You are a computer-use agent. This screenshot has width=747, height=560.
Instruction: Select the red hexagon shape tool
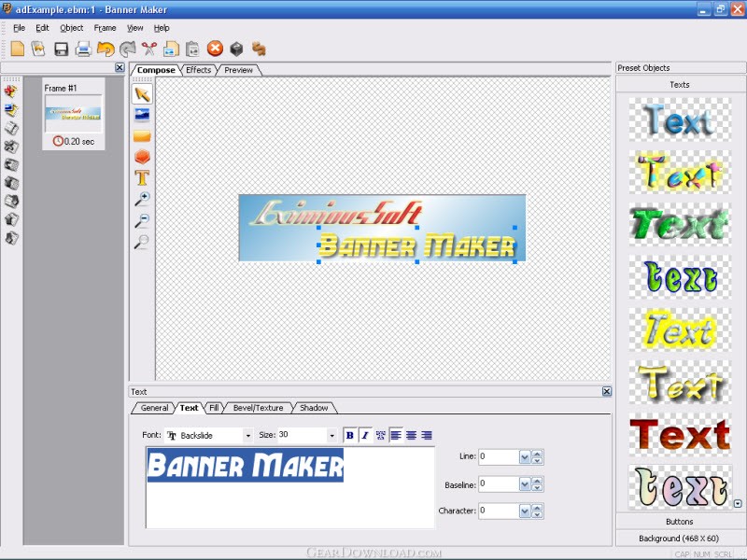point(142,157)
